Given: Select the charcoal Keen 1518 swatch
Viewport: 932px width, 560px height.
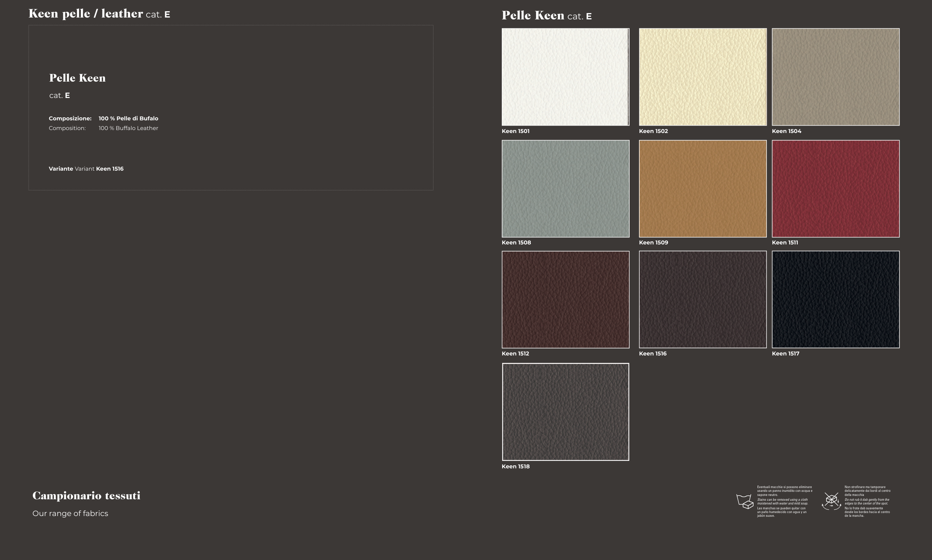Looking at the screenshot, I should 565,412.
